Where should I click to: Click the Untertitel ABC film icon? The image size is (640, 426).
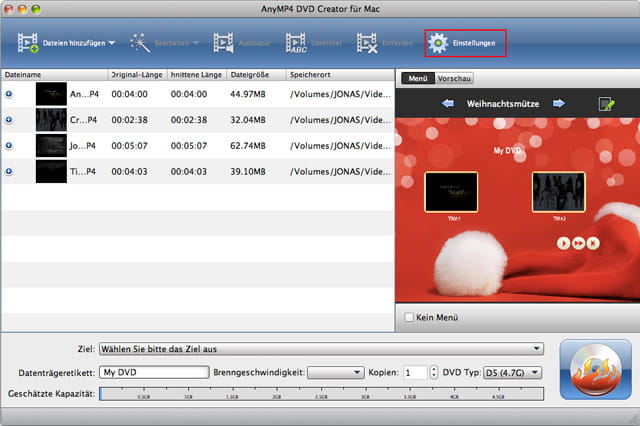click(x=296, y=43)
